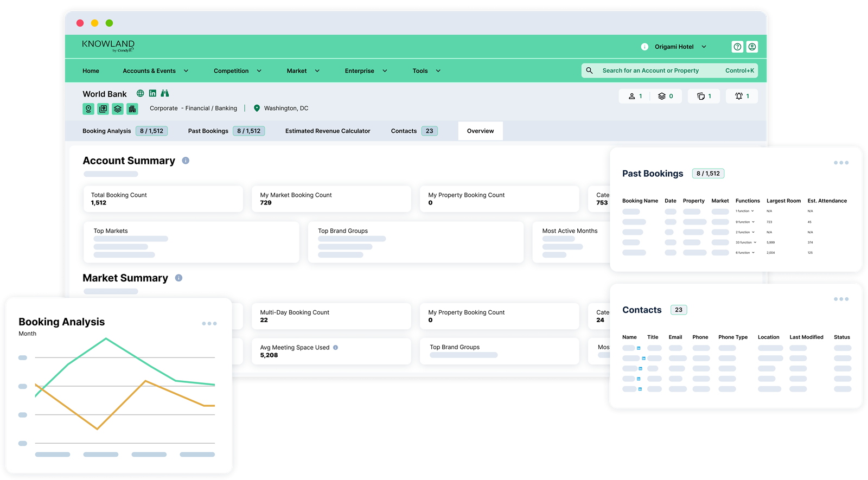The image size is (868, 480).
Task: Open the World Bank website globe icon
Action: (140, 93)
